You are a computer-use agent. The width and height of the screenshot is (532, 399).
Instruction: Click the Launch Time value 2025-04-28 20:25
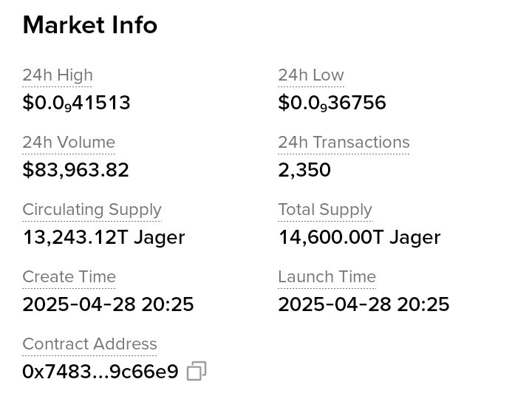tap(364, 304)
